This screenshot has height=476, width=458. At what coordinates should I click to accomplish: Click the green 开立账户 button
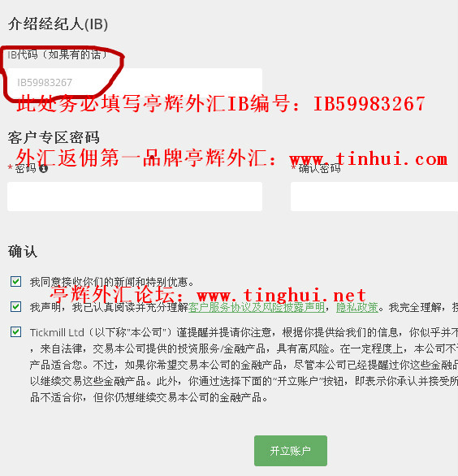[x=291, y=451]
